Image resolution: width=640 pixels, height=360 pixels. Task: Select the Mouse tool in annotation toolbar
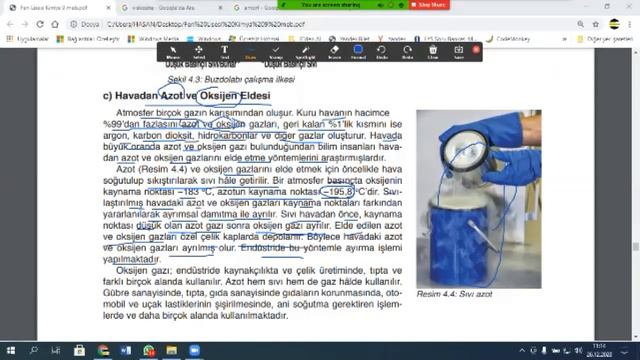point(173,52)
